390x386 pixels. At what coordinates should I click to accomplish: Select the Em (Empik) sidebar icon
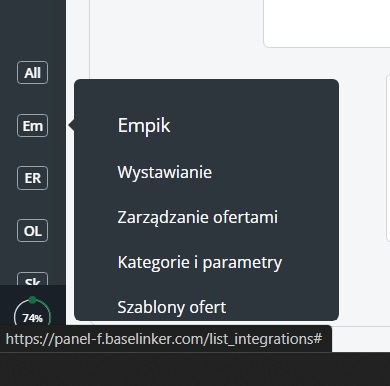tap(32, 126)
